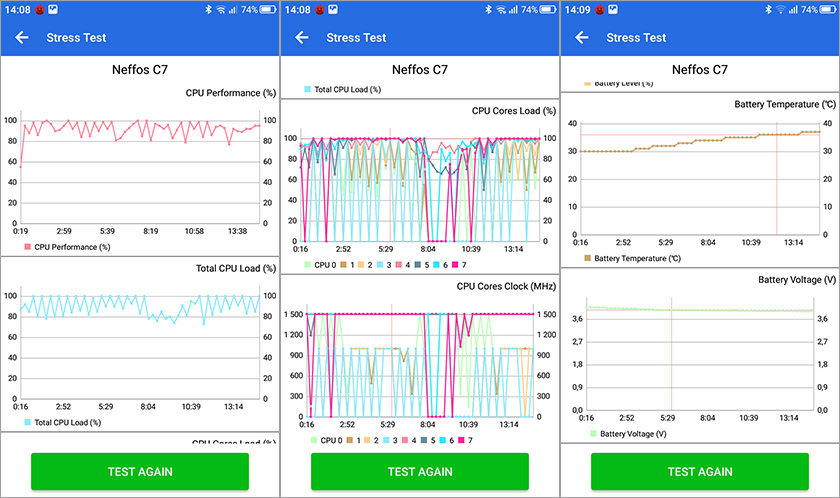
Task: Tap back arrow in middle Stress Test screen
Action: point(302,37)
